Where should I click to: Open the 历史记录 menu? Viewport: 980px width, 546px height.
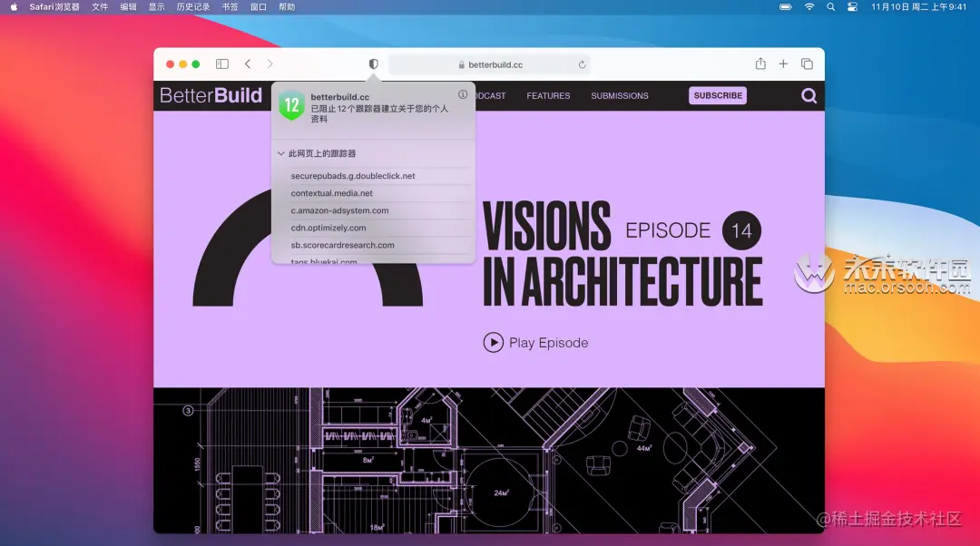pyautogui.click(x=193, y=7)
